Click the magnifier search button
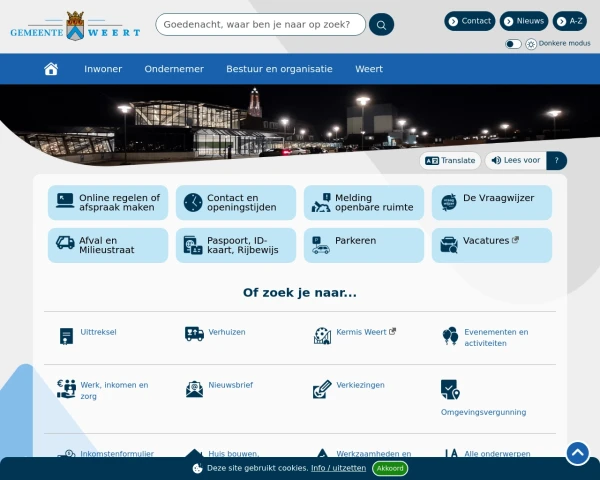 (x=382, y=24)
